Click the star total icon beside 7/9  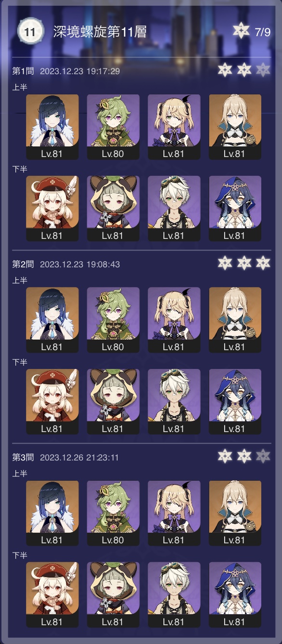(x=241, y=31)
